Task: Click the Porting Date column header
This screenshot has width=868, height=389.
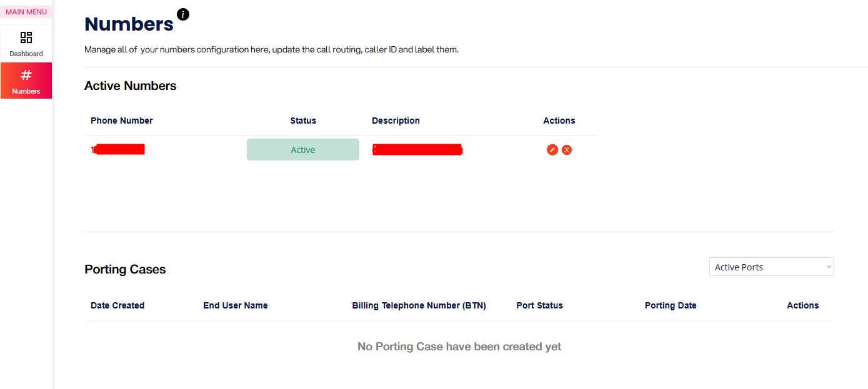Action: tap(671, 305)
